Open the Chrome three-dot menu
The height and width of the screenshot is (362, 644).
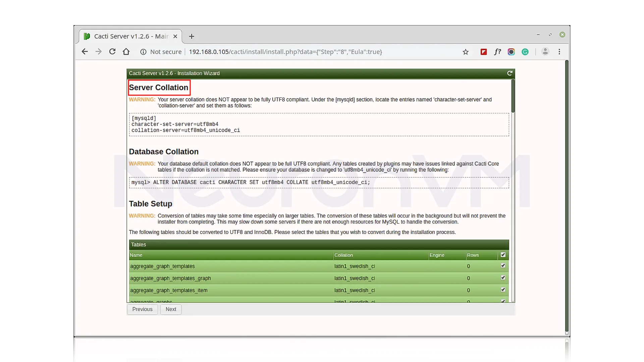559,52
